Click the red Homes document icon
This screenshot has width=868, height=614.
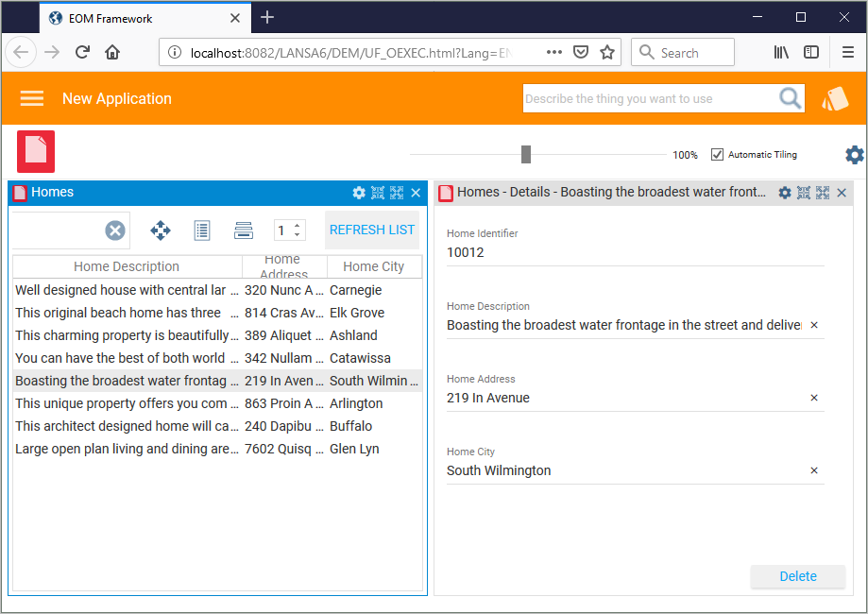(x=36, y=151)
